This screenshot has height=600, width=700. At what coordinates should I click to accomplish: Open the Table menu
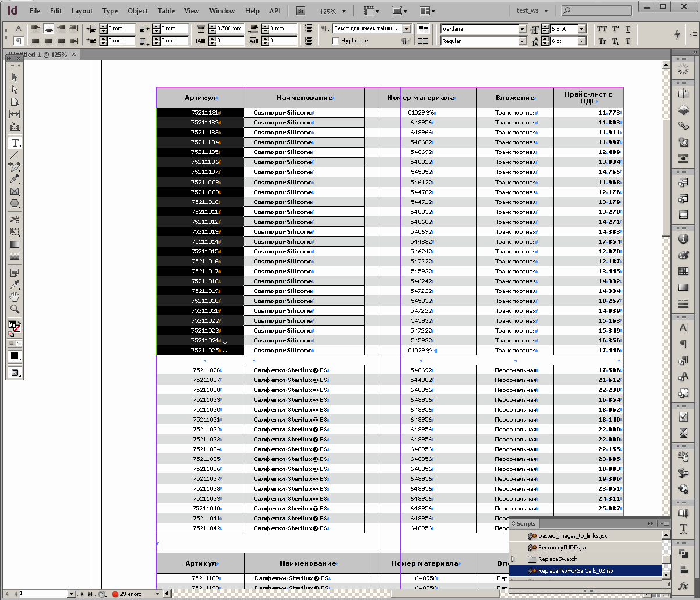[166, 10]
